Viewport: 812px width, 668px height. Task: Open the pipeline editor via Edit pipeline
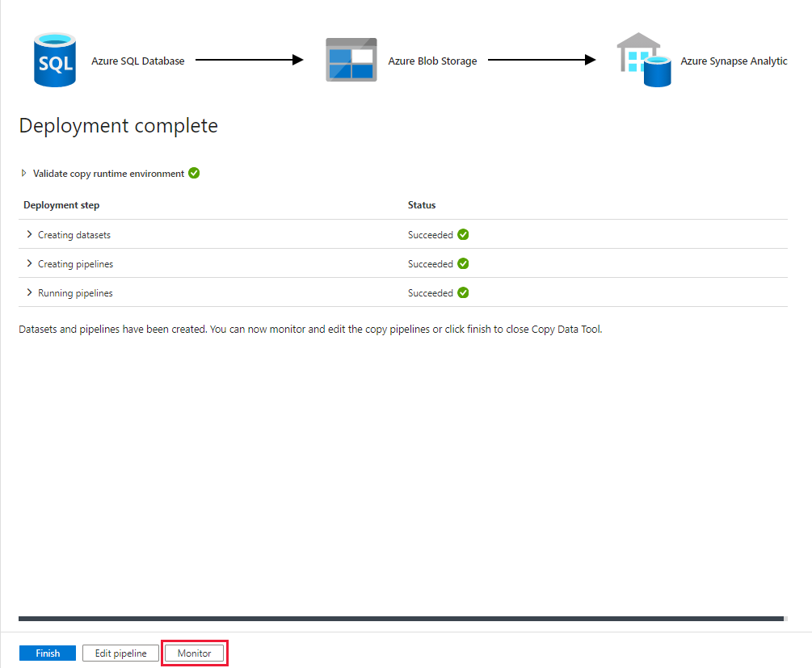pyautogui.click(x=120, y=653)
